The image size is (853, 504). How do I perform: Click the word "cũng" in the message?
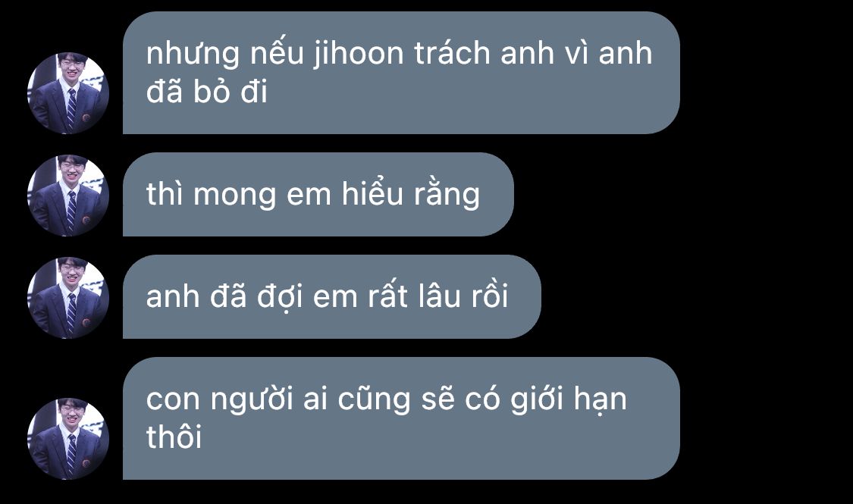[375, 400]
